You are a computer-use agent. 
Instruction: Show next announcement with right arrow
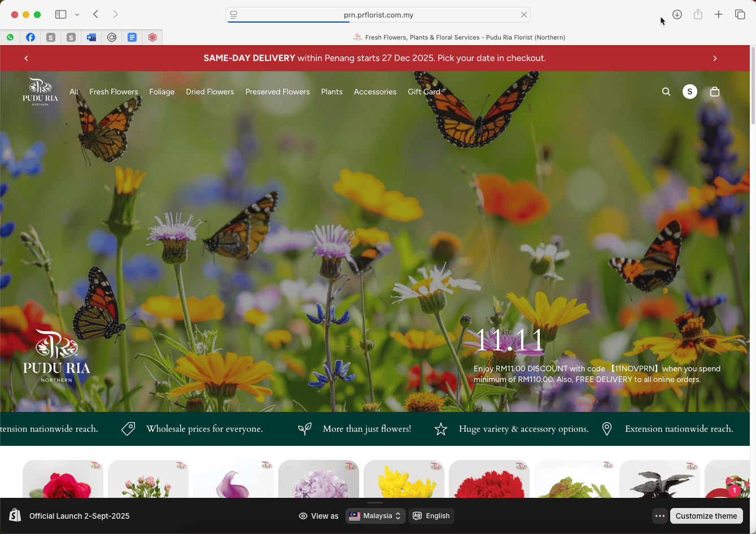coord(715,58)
